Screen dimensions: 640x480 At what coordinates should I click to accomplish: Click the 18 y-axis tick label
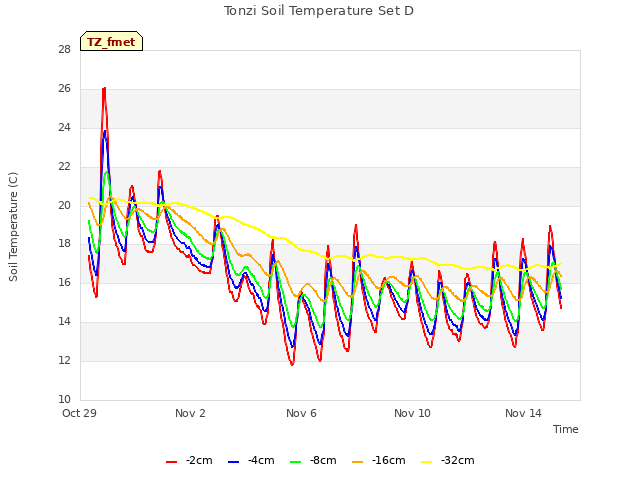click(x=64, y=244)
